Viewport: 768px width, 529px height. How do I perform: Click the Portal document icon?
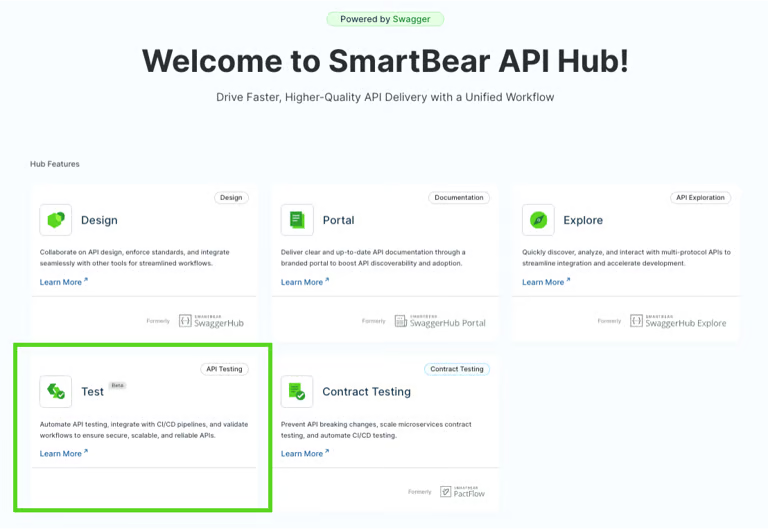coord(297,220)
